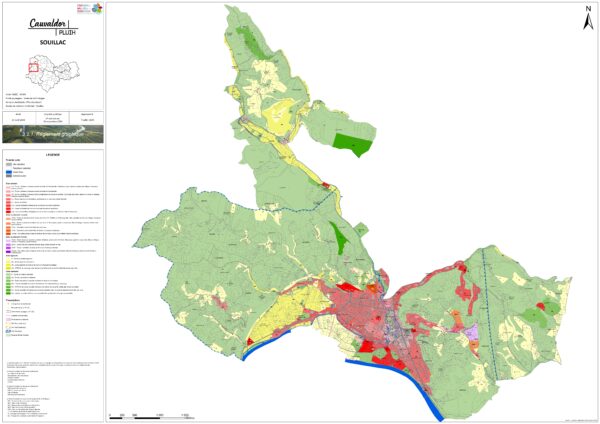Click the scale bar below the map
This screenshot has width=600, height=424.
click(152, 413)
